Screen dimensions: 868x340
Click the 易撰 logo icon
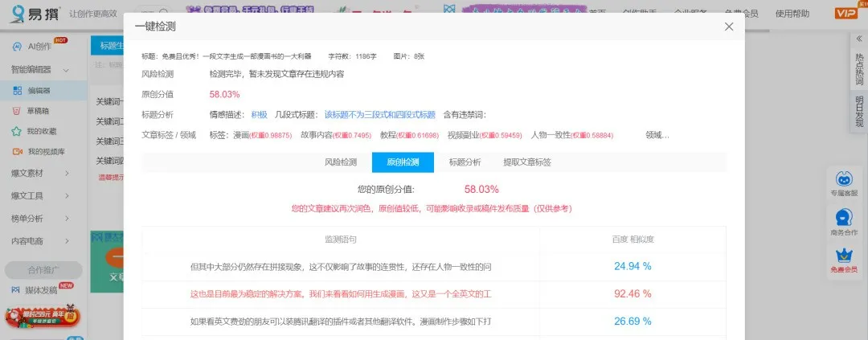pos(18,14)
